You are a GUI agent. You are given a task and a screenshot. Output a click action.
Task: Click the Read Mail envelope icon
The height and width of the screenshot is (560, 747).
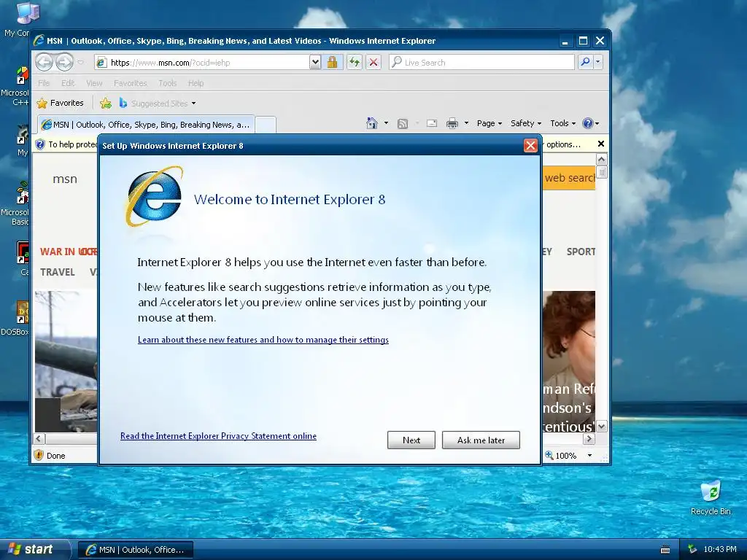[432, 123]
